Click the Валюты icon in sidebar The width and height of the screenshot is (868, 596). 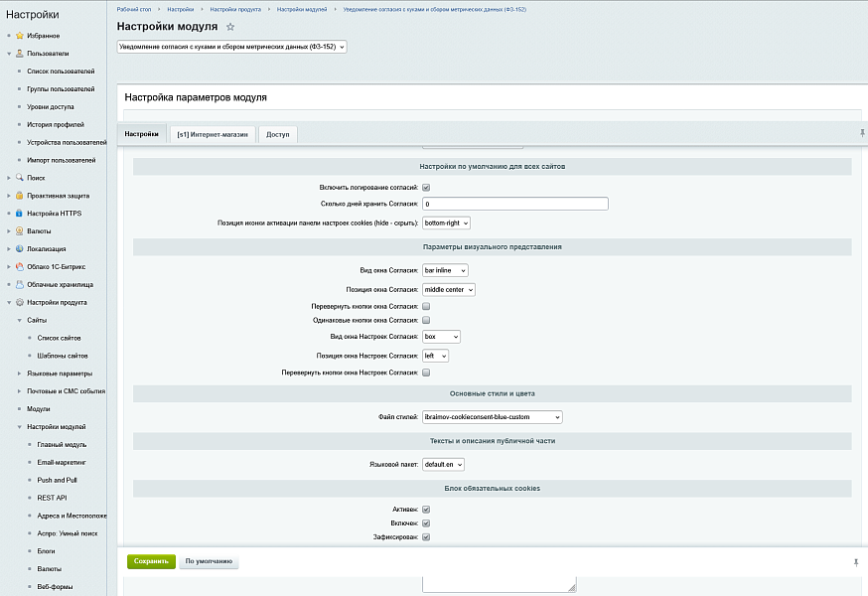click(x=19, y=231)
